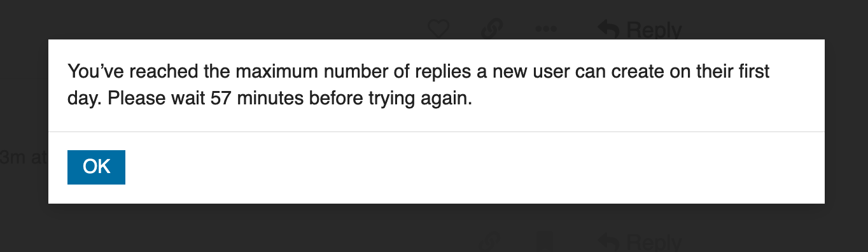The height and width of the screenshot is (252, 868).
Task: Copy the post link via the top chain icon
Action: [492, 29]
